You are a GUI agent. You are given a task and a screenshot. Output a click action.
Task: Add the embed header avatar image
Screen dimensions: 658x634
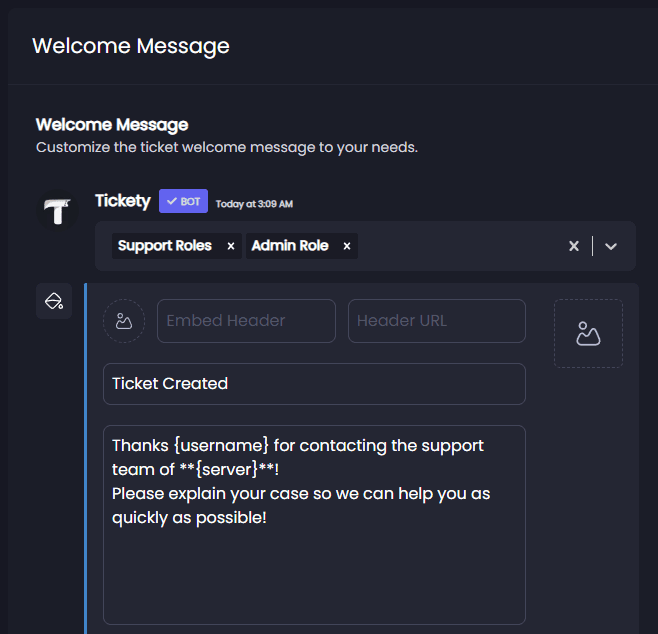(x=124, y=321)
